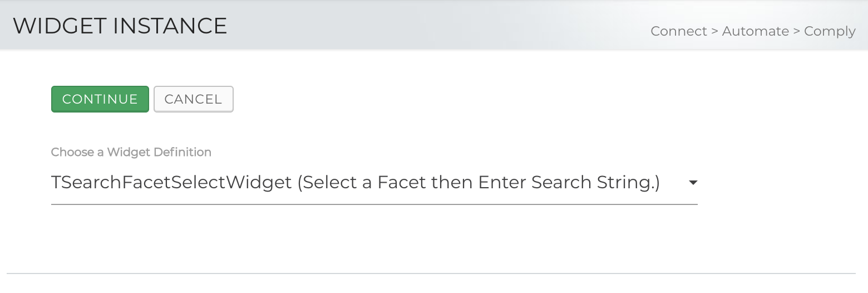This screenshot has height=293, width=868.
Task: Click "Comply" in the header tagline
Action: click(x=830, y=31)
